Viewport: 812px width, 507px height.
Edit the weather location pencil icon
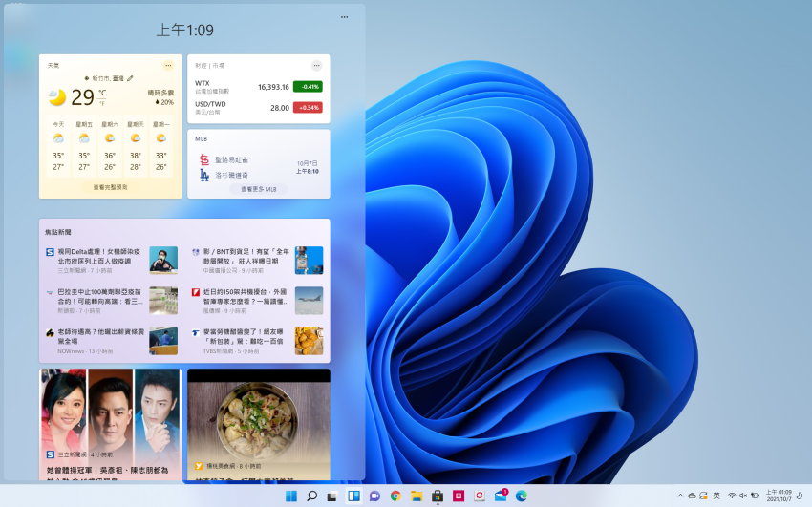pyautogui.click(x=130, y=78)
